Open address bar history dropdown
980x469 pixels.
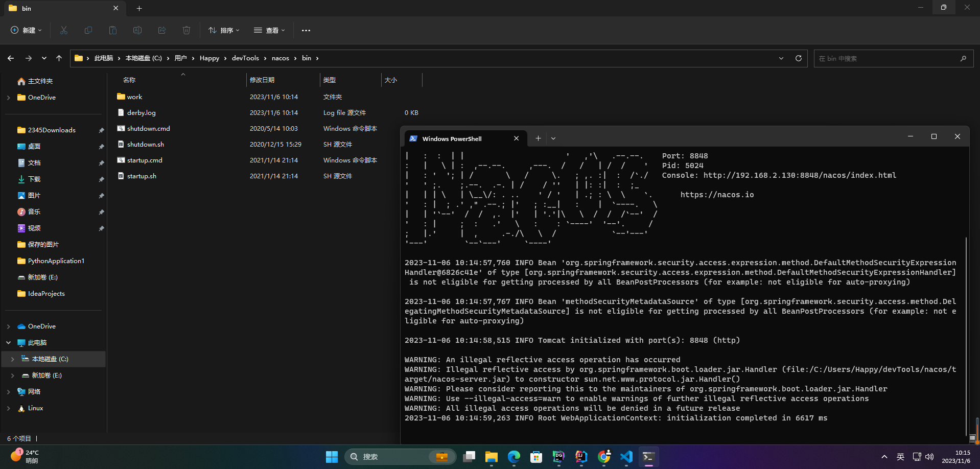click(781, 58)
